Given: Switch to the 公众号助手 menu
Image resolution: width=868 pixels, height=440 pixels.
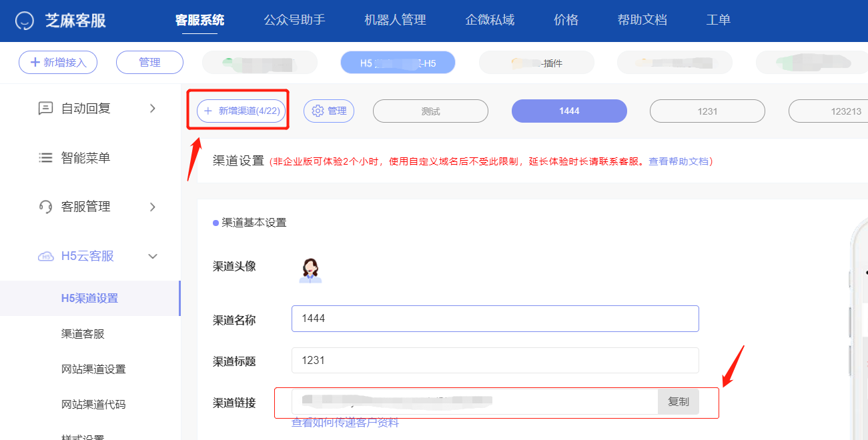Looking at the screenshot, I should pyautogui.click(x=294, y=20).
